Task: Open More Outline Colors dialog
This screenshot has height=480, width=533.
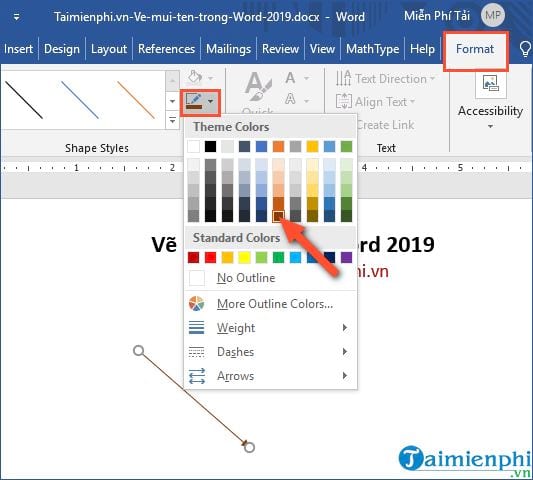Action: point(270,304)
